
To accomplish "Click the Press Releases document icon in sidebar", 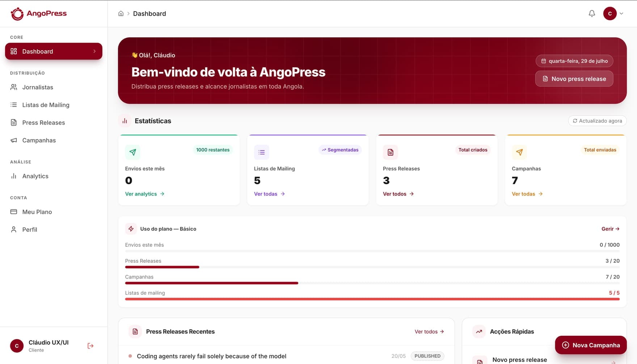I will pyautogui.click(x=14, y=122).
